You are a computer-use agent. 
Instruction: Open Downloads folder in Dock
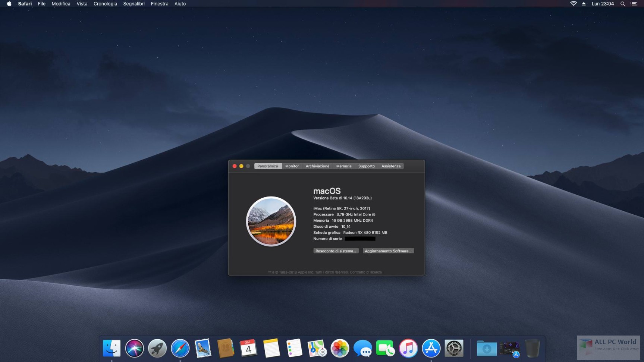(487, 349)
